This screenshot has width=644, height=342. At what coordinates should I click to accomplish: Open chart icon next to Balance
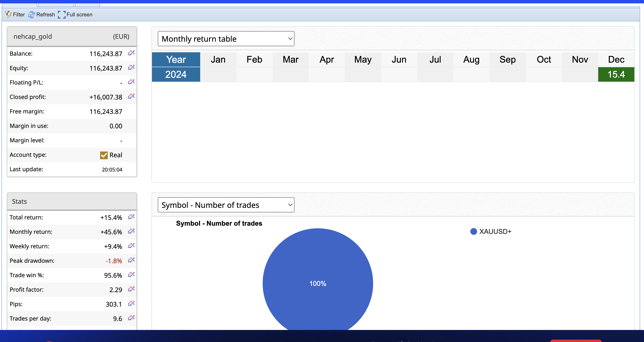[131, 53]
